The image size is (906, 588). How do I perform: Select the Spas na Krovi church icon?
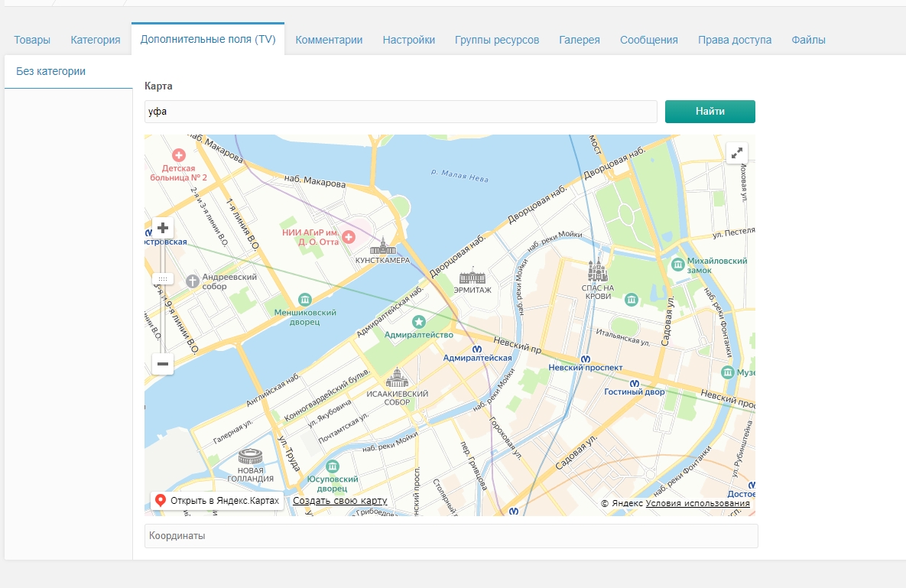(x=597, y=271)
